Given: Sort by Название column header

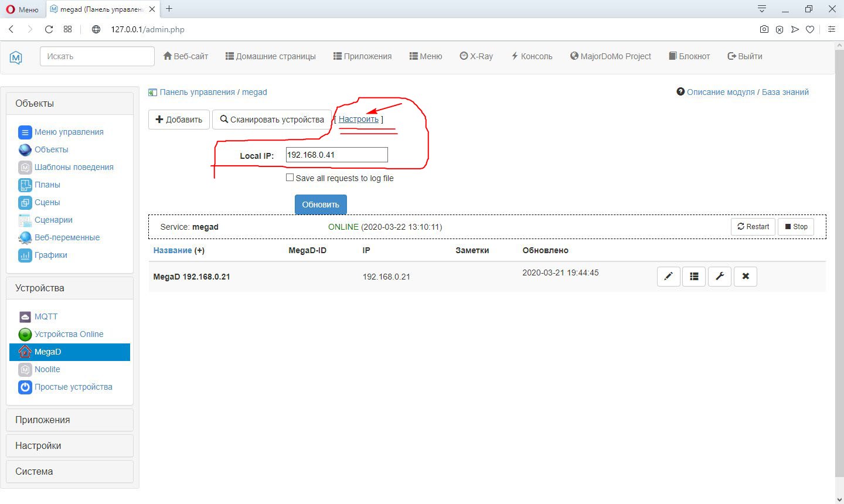Looking at the screenshot, I should 172,250.
